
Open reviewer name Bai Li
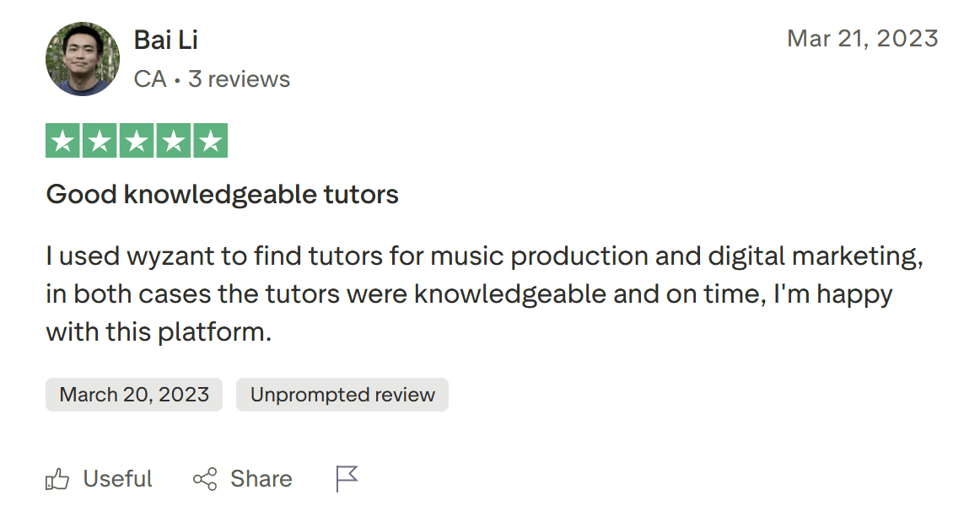(x=166, y=40)
